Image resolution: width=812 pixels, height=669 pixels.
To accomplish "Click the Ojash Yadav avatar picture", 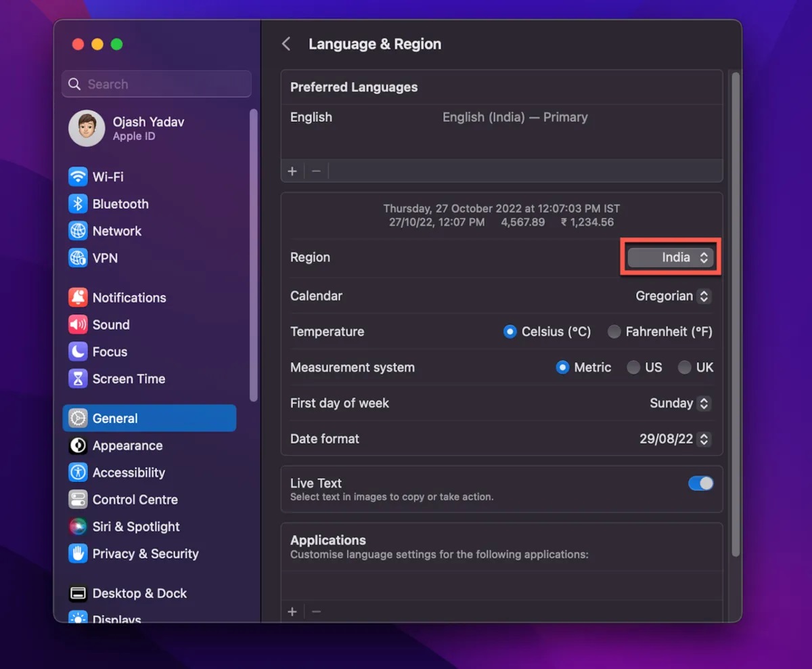I will 87,128.
